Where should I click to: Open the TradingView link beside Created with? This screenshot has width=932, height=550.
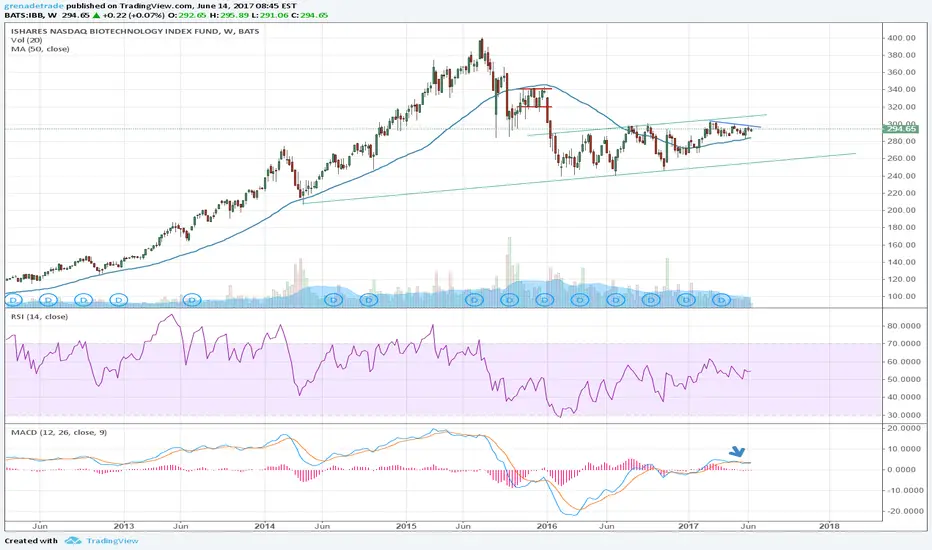(112, 540)
